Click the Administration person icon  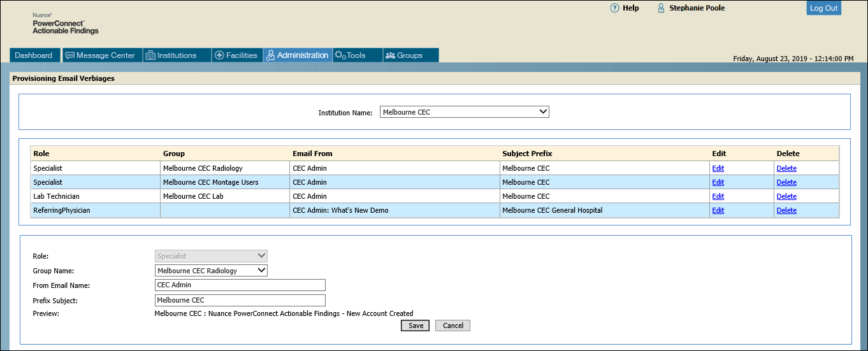(x=270, y=55)
